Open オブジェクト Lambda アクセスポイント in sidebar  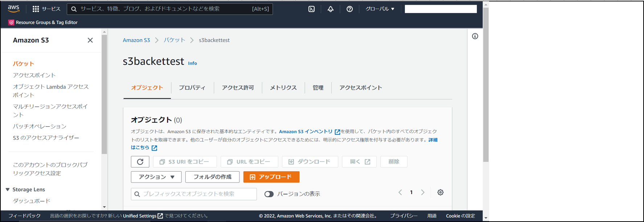[x=51, y=91]
